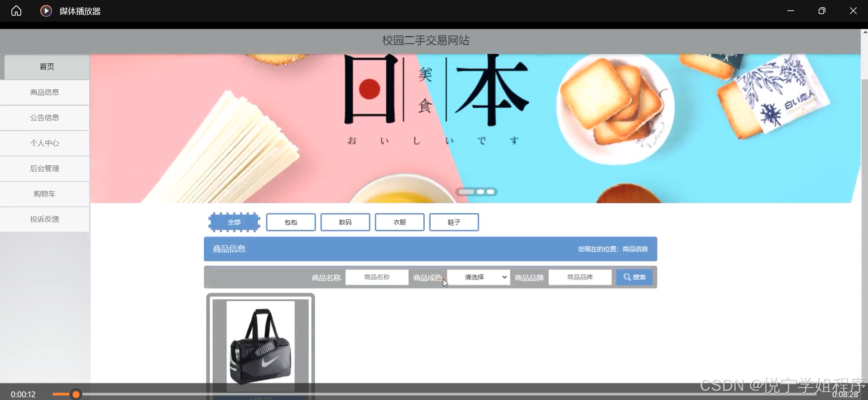The height and width of the screenshot is (400, 868).
Task: Click the 商品信息 blue section header title
Action: (229, 249)
